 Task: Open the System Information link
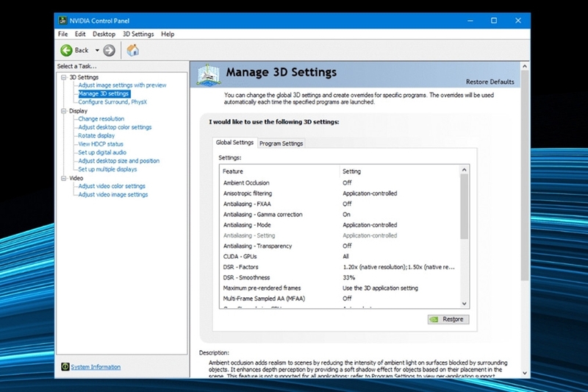coord(96,367)
